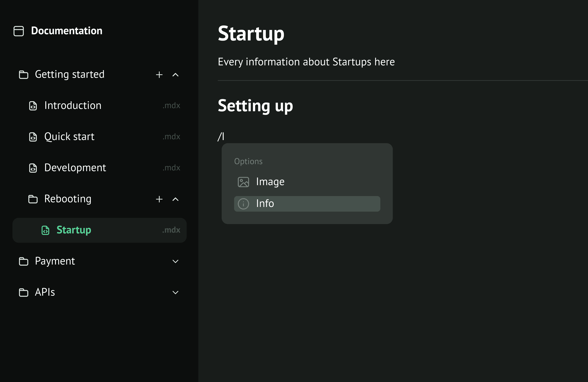Open the Startup.mdx page
588x382 pixels.
pos(74,230)
